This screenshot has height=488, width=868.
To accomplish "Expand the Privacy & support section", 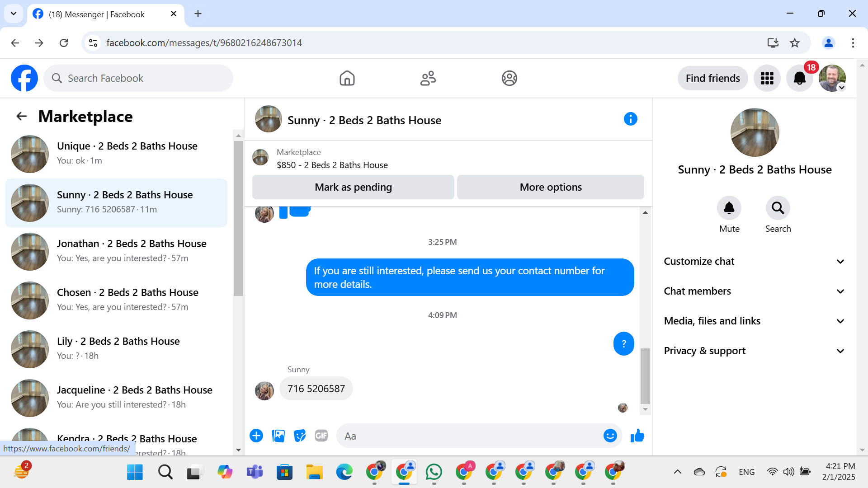I will point(754,351).
